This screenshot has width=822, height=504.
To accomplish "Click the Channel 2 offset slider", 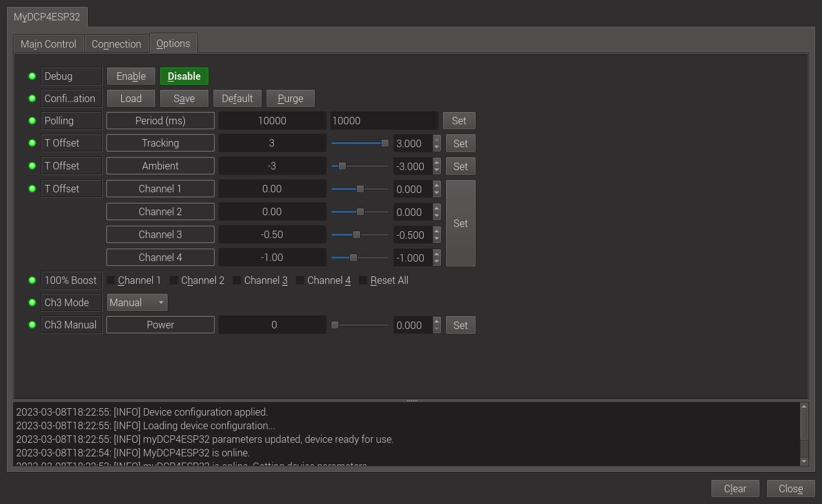I will [360, 212].
